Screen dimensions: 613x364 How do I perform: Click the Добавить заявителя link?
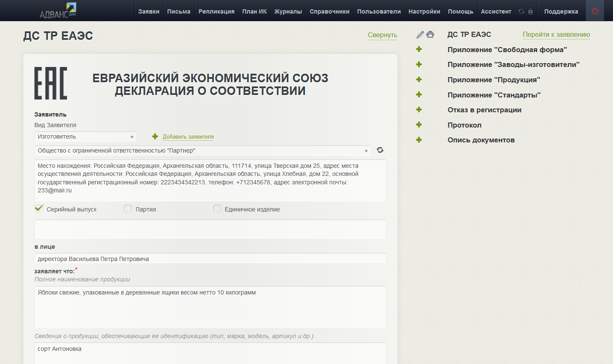pyautogui.click(x=188, y=136)
